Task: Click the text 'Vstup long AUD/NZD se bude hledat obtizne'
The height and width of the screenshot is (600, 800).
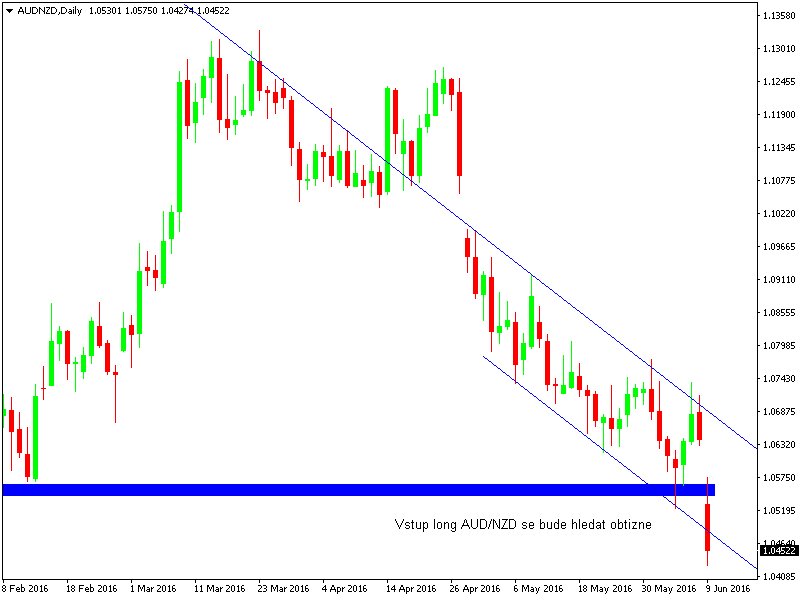Action: 523,524
